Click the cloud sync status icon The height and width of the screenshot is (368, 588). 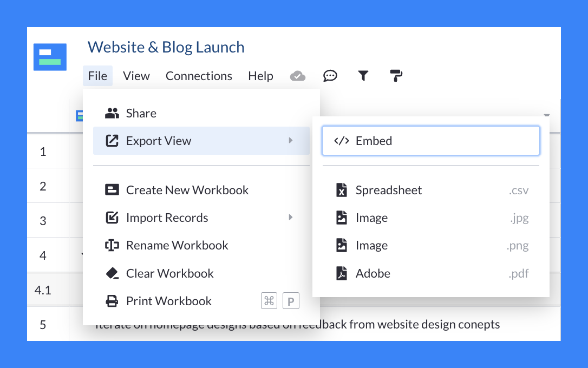point(298,76)
